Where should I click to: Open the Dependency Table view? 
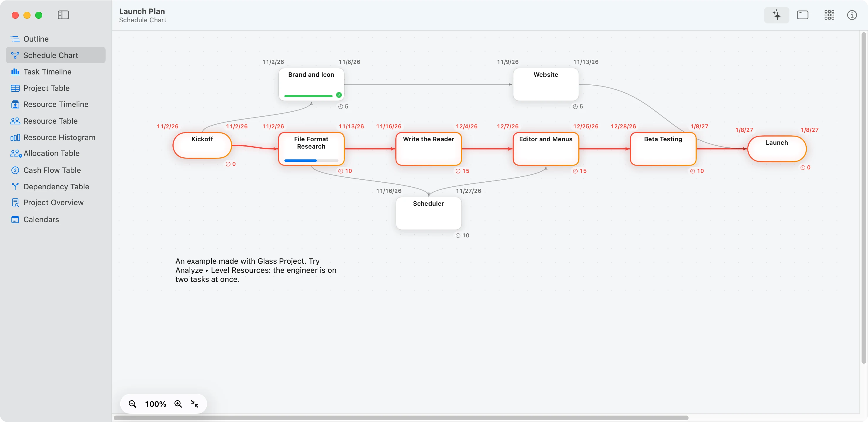click(56, 187)
